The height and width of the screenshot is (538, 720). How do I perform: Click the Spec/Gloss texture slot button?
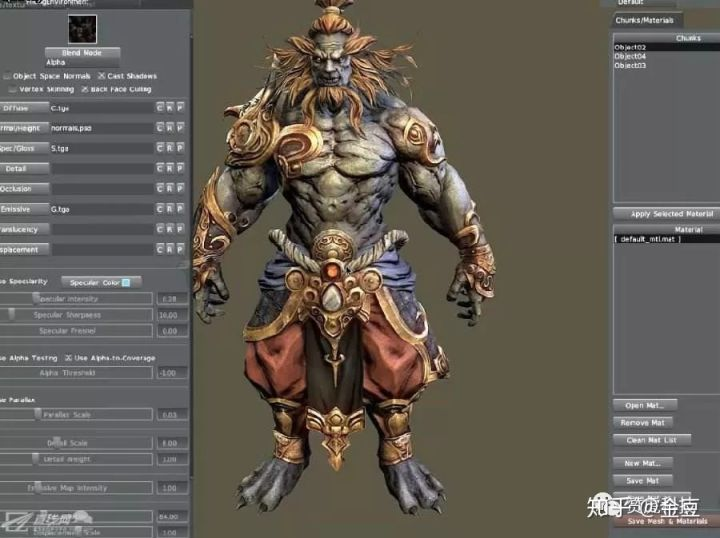click(24, 148)
